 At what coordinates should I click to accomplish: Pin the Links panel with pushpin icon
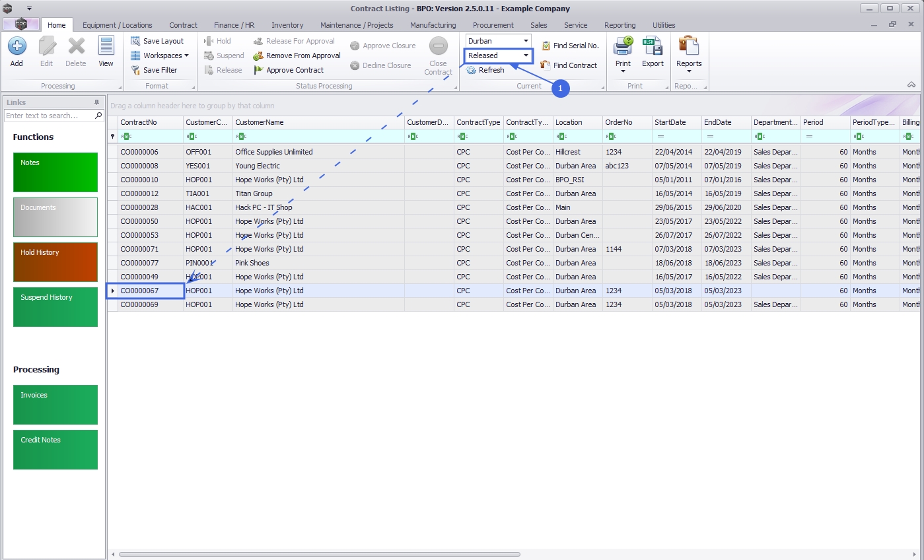96,102
